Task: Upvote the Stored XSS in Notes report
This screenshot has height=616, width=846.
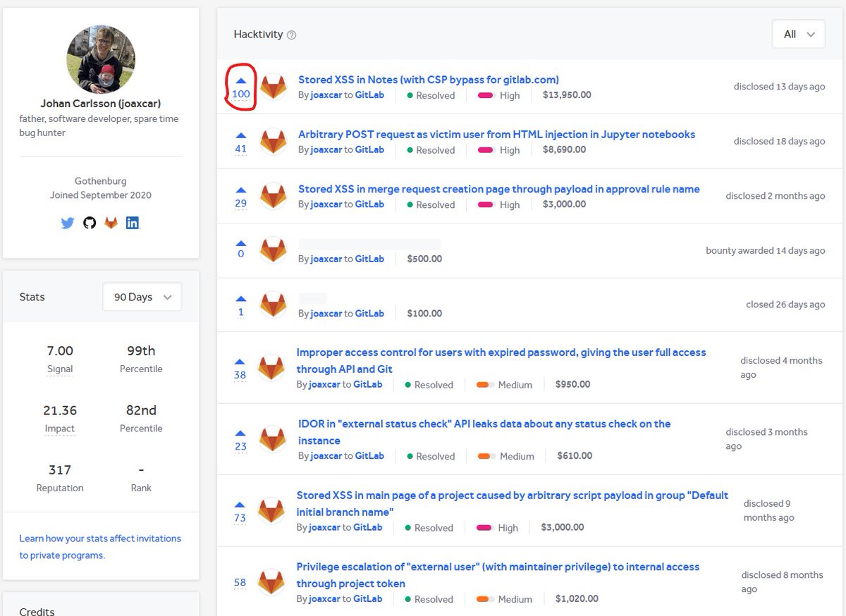Action: click(241, 80)
